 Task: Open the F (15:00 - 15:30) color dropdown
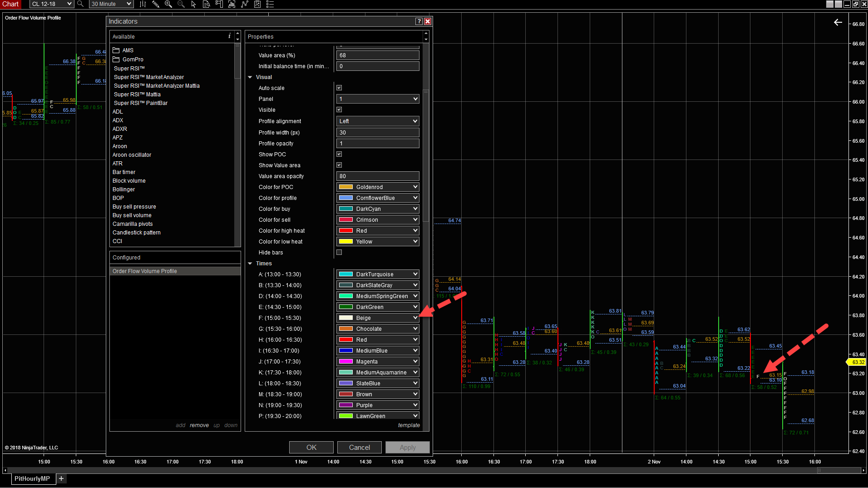(x=378, y=318)
